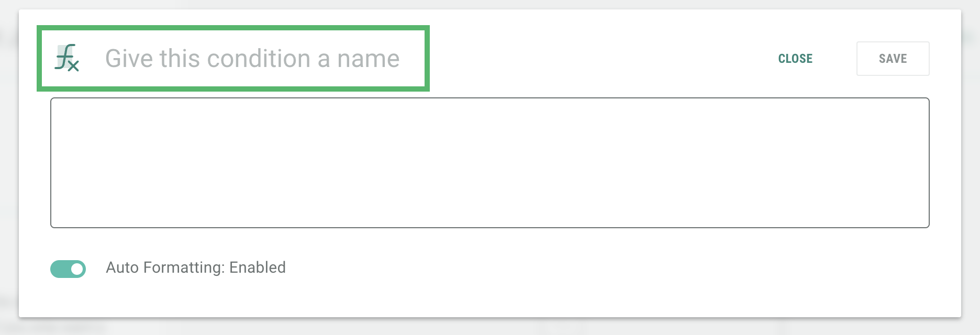Activate the condition name placeholder text

click(252, 59)
